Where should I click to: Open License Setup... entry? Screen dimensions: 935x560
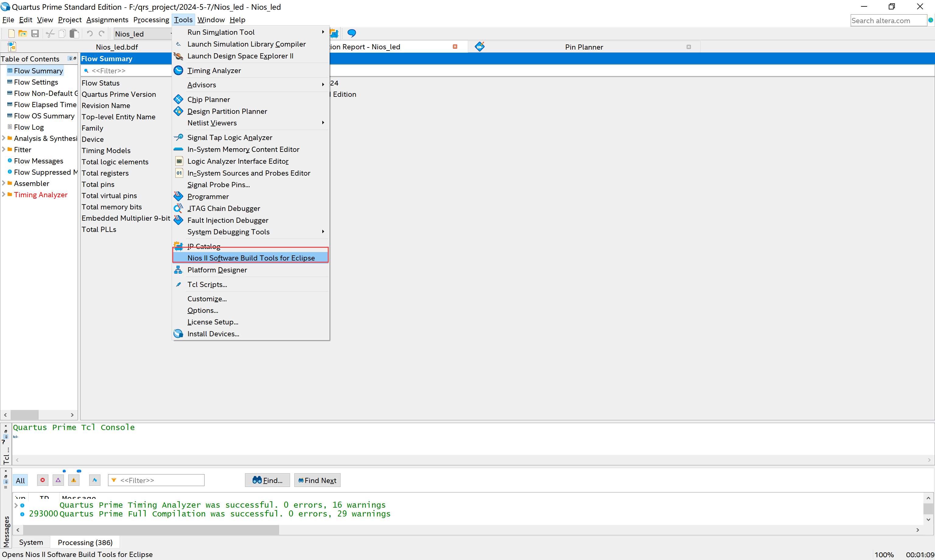click(x=250, y=322)
